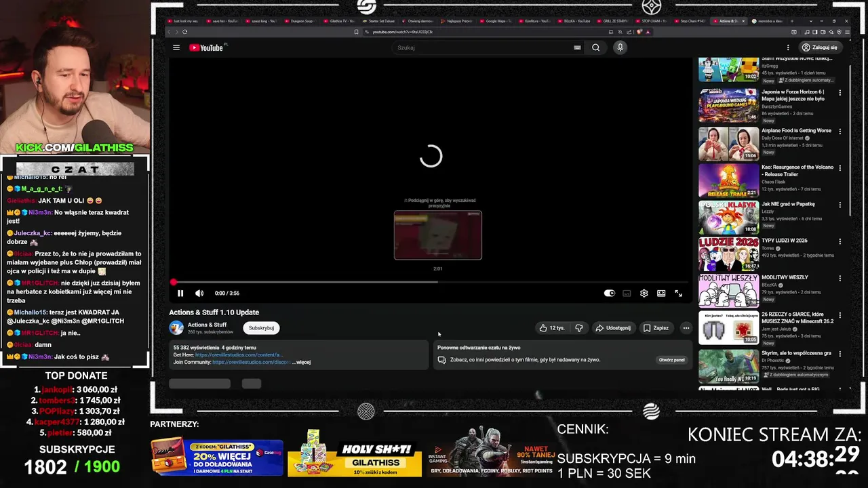This screenshot has height=488, width=868.
Task: Sign in with Zaloguj się
Action: pos(820,47)
